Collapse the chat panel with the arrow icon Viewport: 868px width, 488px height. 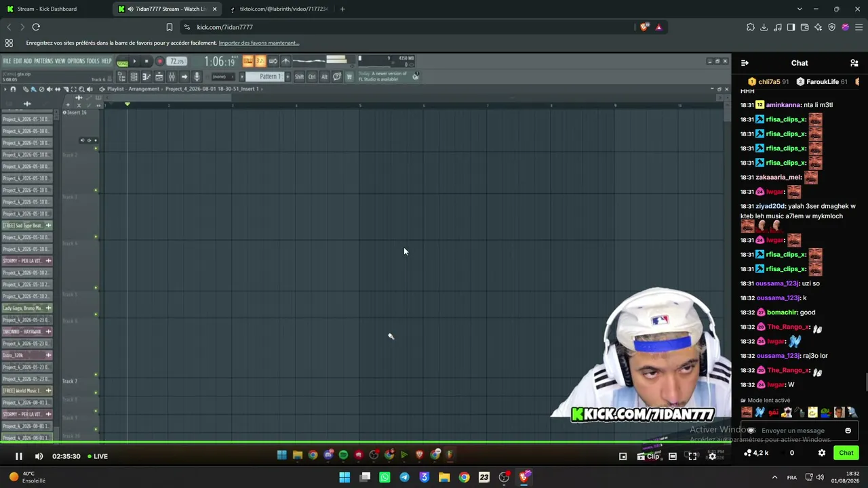tap(745, 63)
